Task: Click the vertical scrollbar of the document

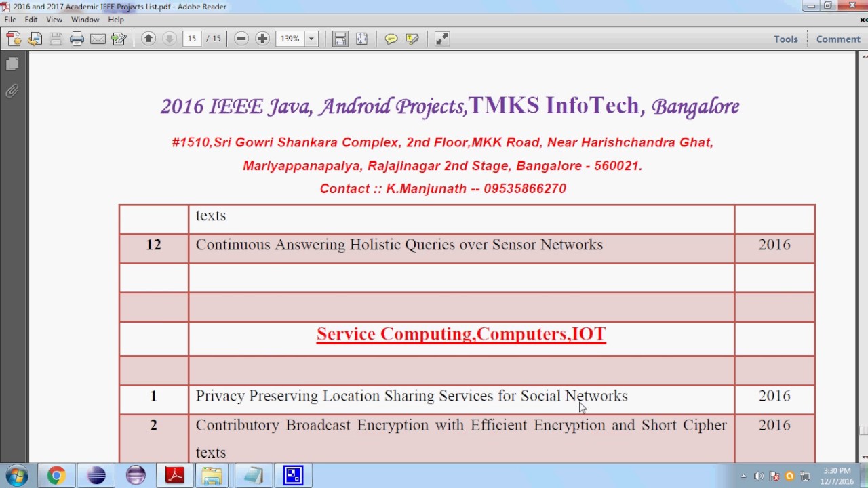Action: 863,258
